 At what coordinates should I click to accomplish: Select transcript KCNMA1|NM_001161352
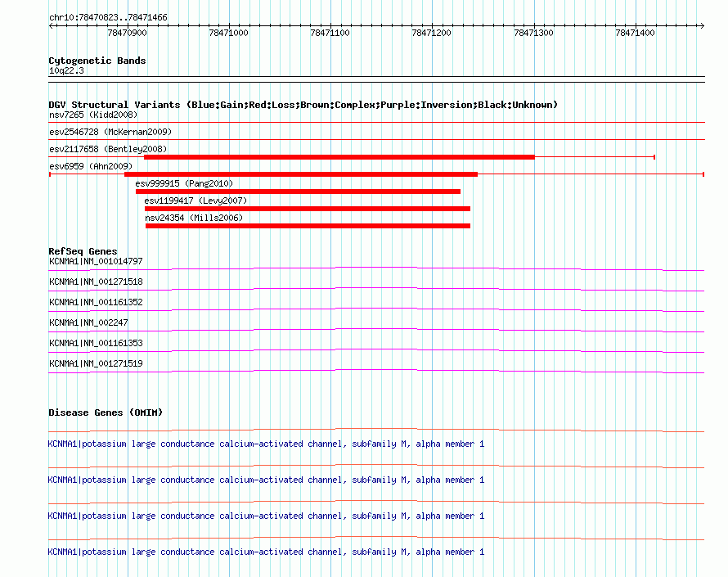coord(96,303)
